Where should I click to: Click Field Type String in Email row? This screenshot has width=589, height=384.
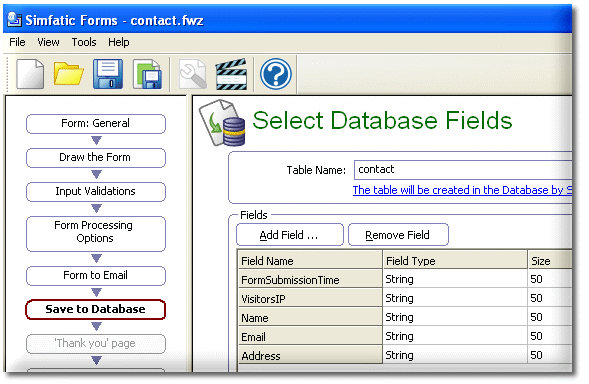click(x=455, y=336)
